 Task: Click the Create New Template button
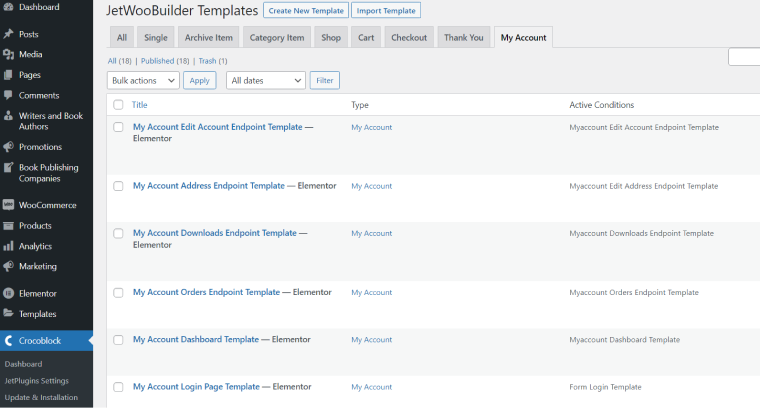click(x=306, y=10)
